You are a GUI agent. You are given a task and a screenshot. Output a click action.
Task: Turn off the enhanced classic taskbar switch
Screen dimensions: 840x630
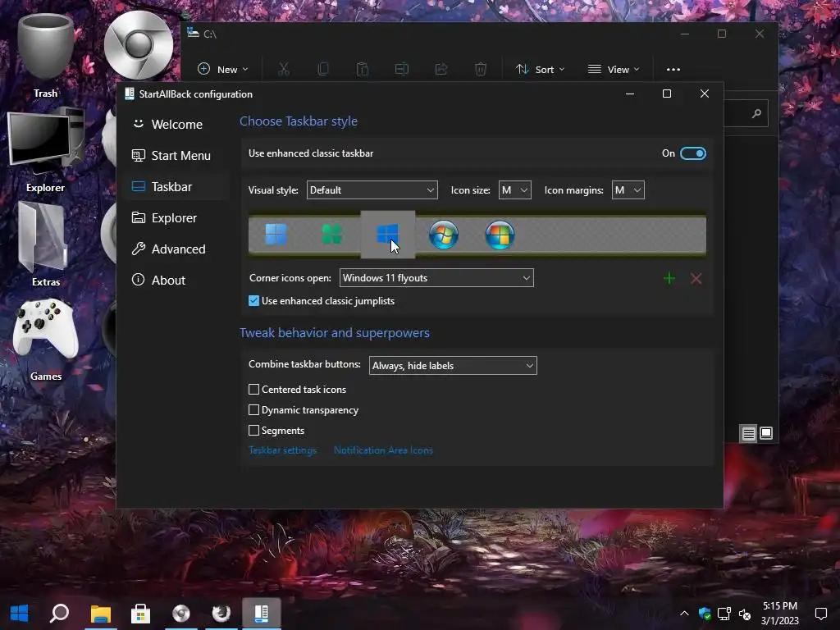(692, 153)
